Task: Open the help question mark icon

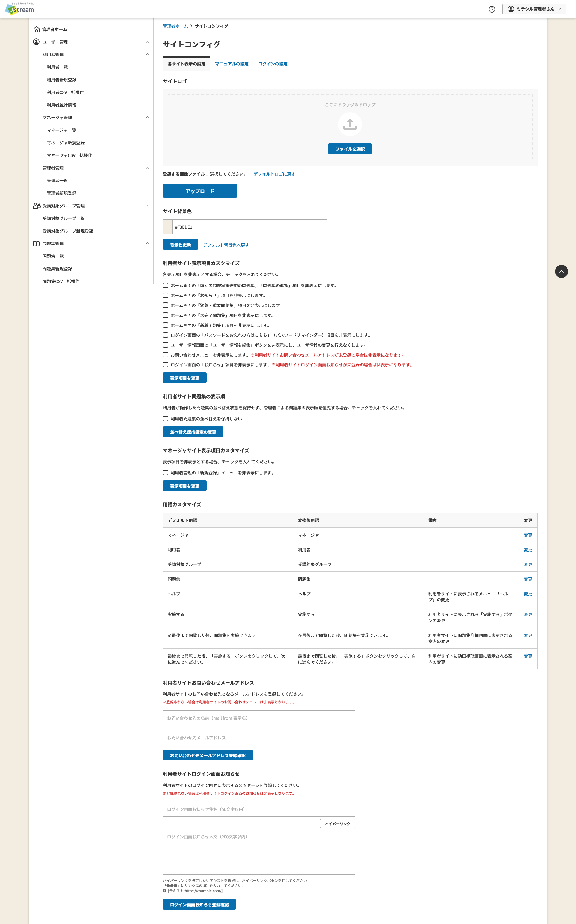Action: (492, 9)
